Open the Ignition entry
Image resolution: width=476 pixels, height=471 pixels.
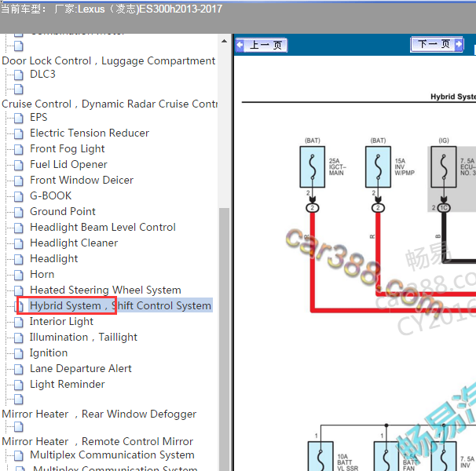coord(49,353)
